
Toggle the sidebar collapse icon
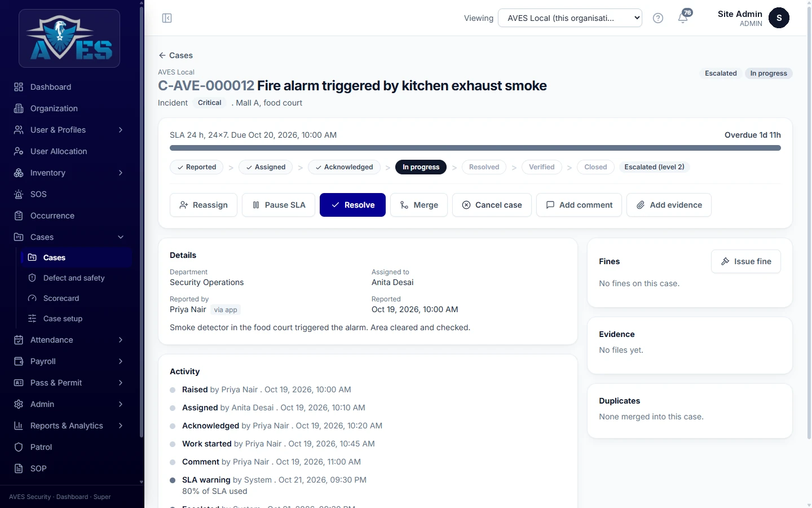167,18
